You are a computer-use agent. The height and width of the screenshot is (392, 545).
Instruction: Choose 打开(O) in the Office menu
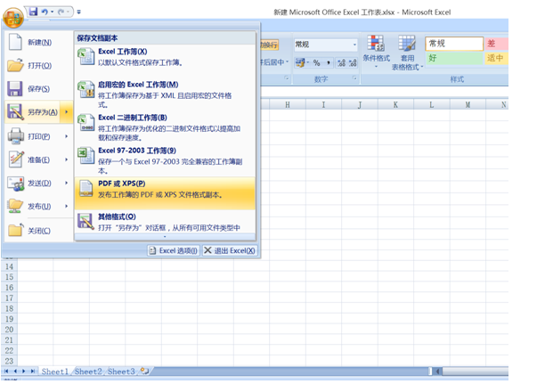pyautogui.click(x=39, y=66)
